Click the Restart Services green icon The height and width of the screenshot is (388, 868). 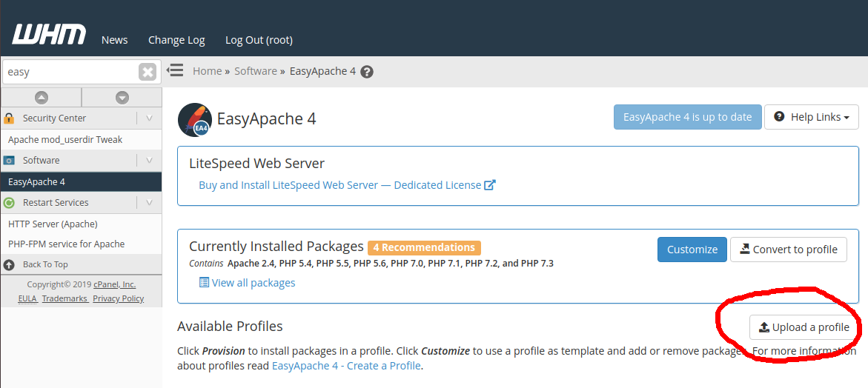tap(9, 203)
